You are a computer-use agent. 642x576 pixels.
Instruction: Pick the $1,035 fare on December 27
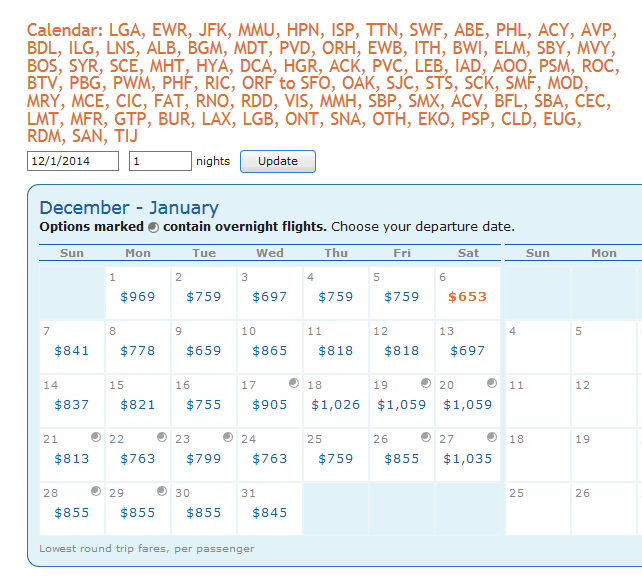(468, 459)
